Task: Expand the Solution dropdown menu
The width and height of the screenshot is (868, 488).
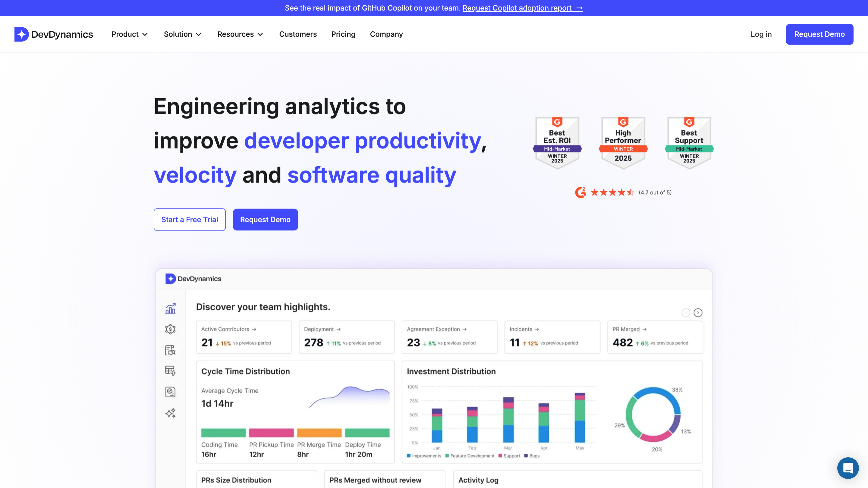Action: 182,34
